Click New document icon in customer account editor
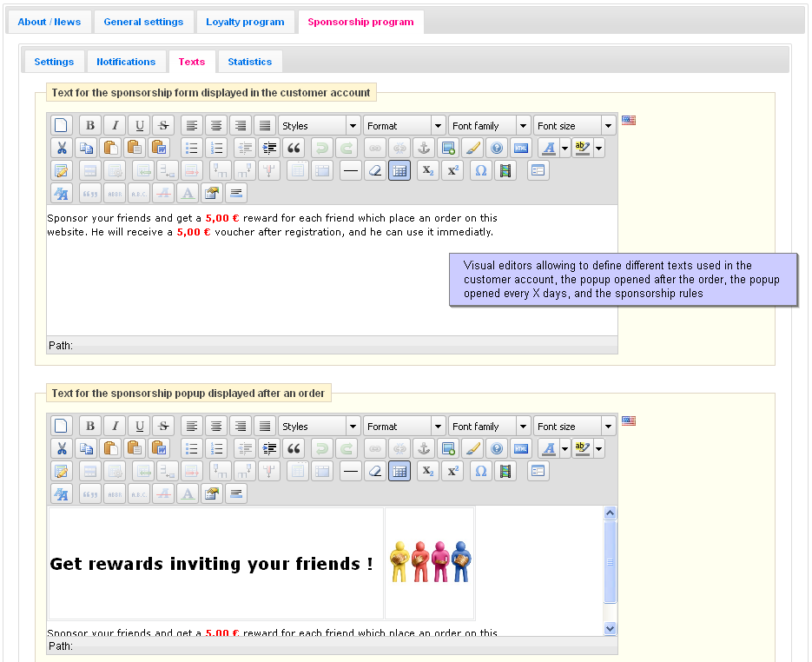Image resolution: width=812 pixels, height=662 pixels. click(61, 125)
